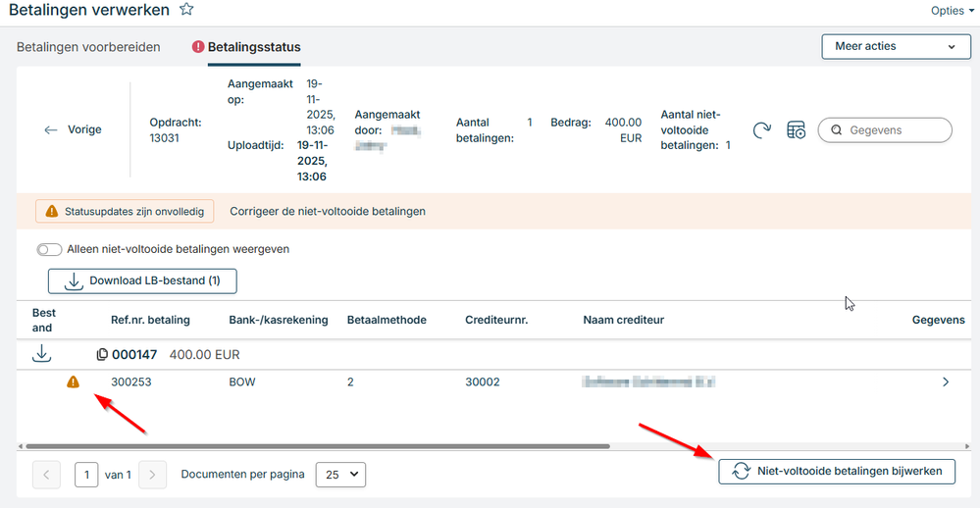Click the Statusupdates zijn onvolledig warning button
The width and height of the screenshot is (980, 508).
pos(125,211)
